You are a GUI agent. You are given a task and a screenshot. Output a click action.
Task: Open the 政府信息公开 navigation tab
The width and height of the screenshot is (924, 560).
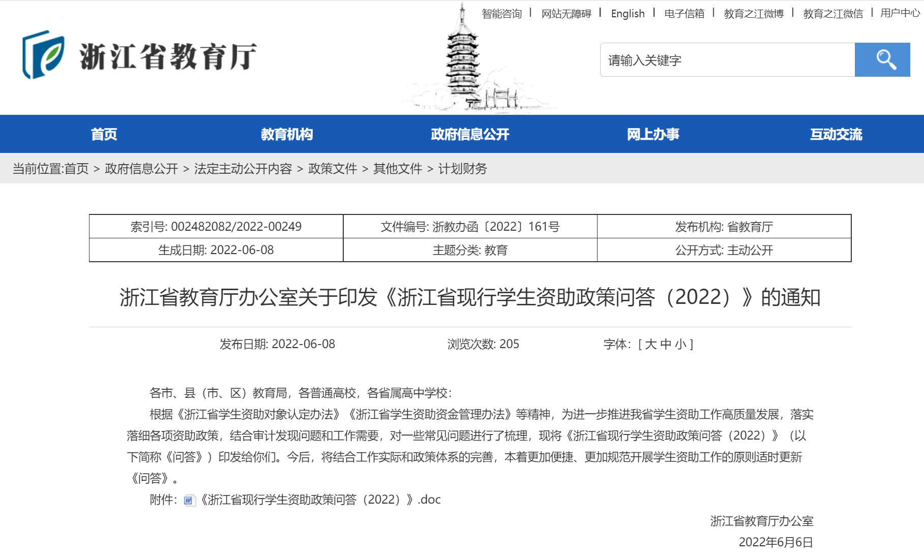470,134
